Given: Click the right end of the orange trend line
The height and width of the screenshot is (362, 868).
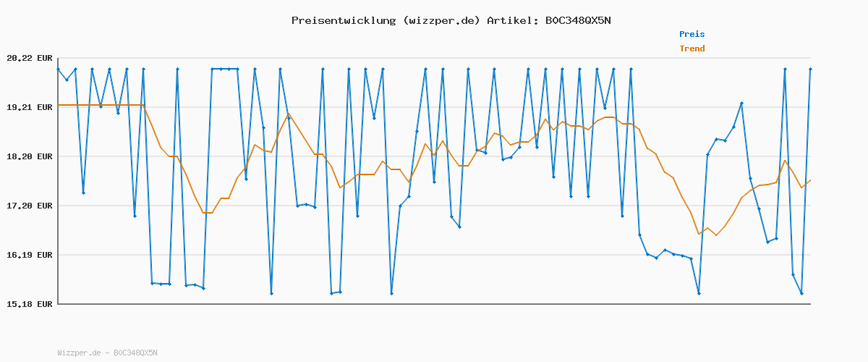Looking at the screenshot, I should pyautogui.click(x=810, y=180).
